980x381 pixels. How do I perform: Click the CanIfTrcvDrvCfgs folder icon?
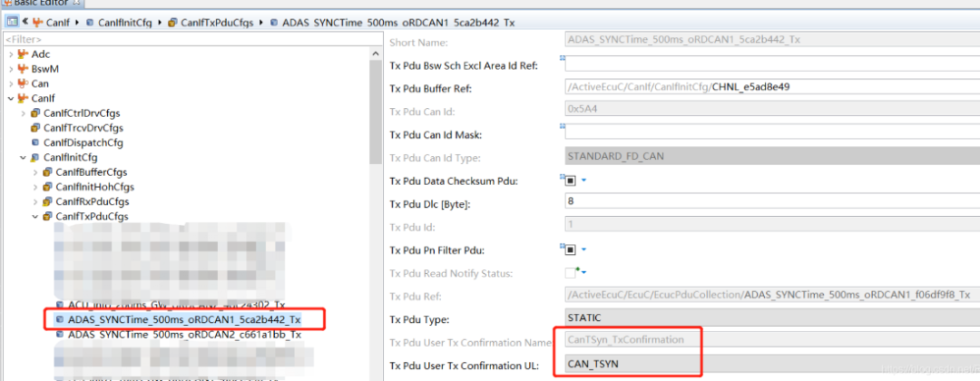[x=35, y=127]
